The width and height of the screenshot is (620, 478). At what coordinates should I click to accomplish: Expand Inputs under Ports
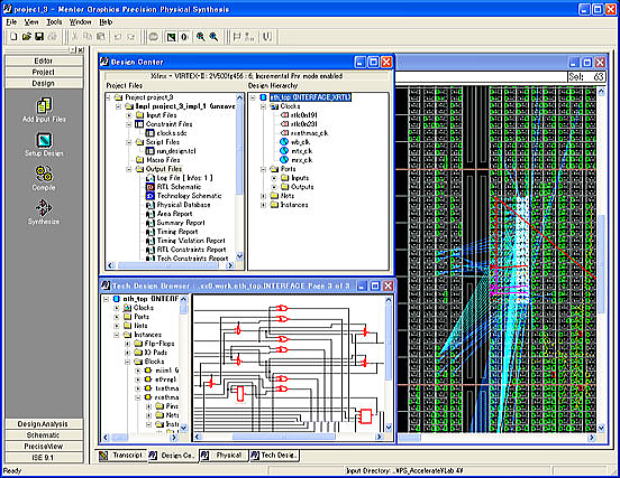(x=274, y=178)
